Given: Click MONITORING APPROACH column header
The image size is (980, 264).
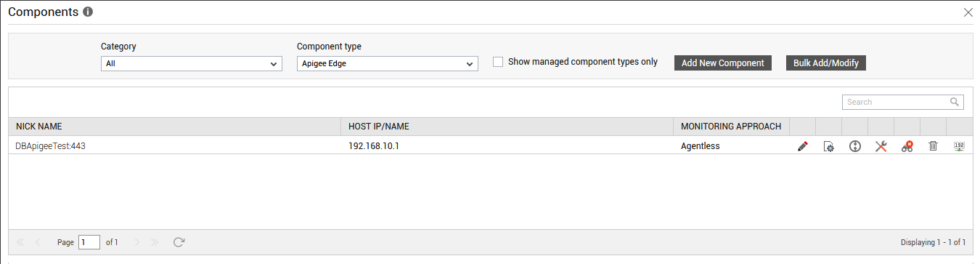Looking at the screenshot, I should click(731, 127).
